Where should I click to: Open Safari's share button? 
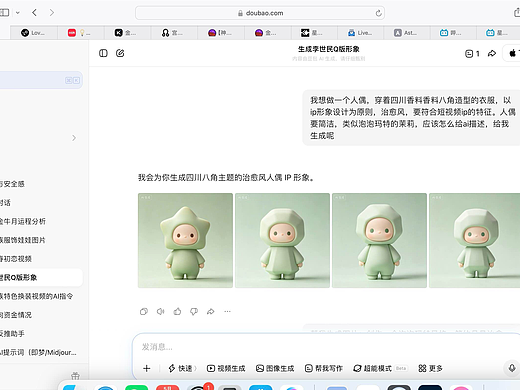(517, 13)
